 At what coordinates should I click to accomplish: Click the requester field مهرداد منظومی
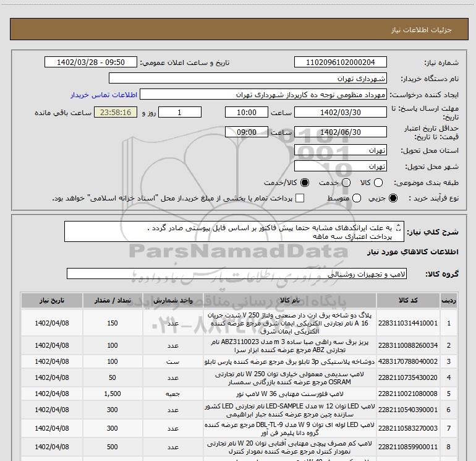coord(263,94)
